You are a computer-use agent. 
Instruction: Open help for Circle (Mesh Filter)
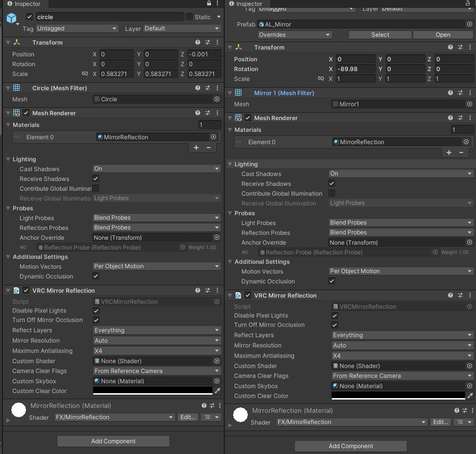[198, 88]
